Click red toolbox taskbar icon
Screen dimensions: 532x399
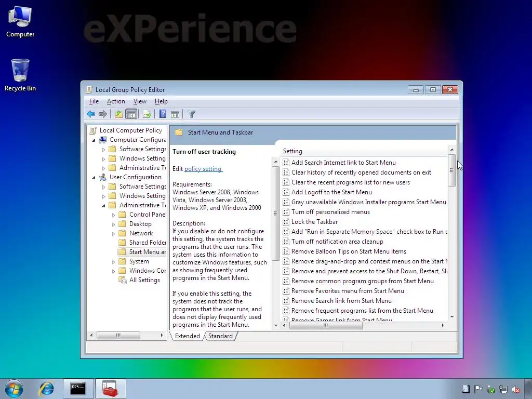tap(110, 389)
